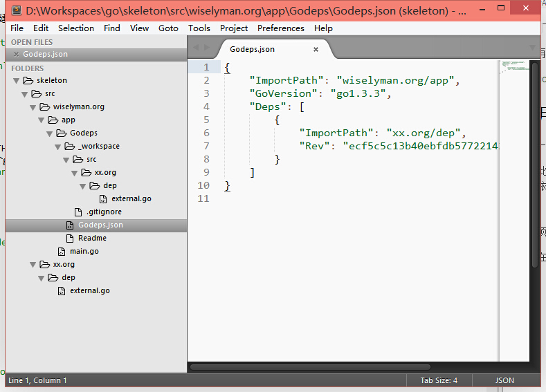Collapse the _workspace folder arrow
The width and height of the screenshot is (546, 392).
click(58, 147)
